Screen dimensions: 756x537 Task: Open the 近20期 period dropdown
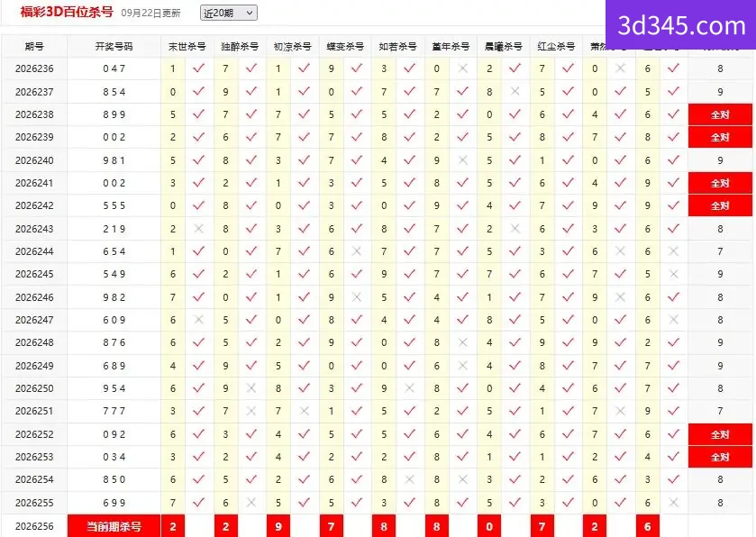point(229,13)
